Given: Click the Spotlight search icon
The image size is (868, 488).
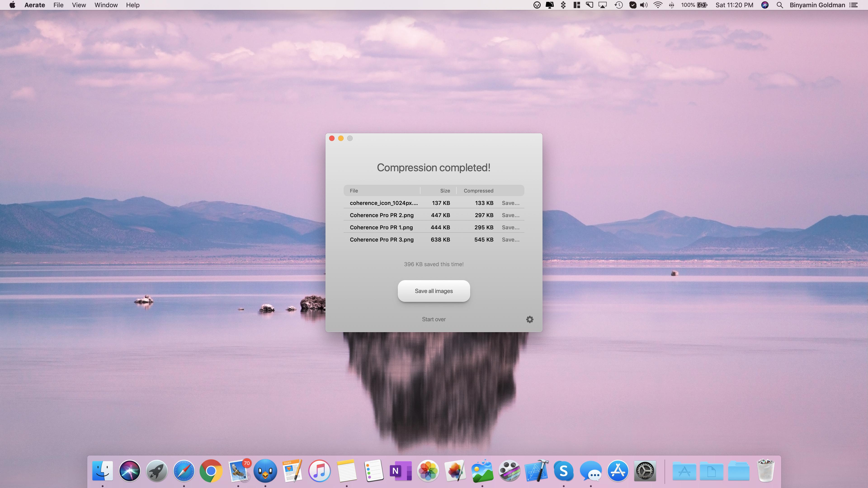Looking at the screenshot, I should pos(780,5).
